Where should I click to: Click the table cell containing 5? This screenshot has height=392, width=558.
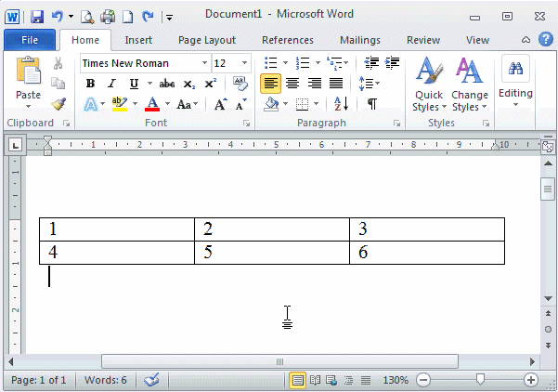pyautogui.click(x=271, y=252)
